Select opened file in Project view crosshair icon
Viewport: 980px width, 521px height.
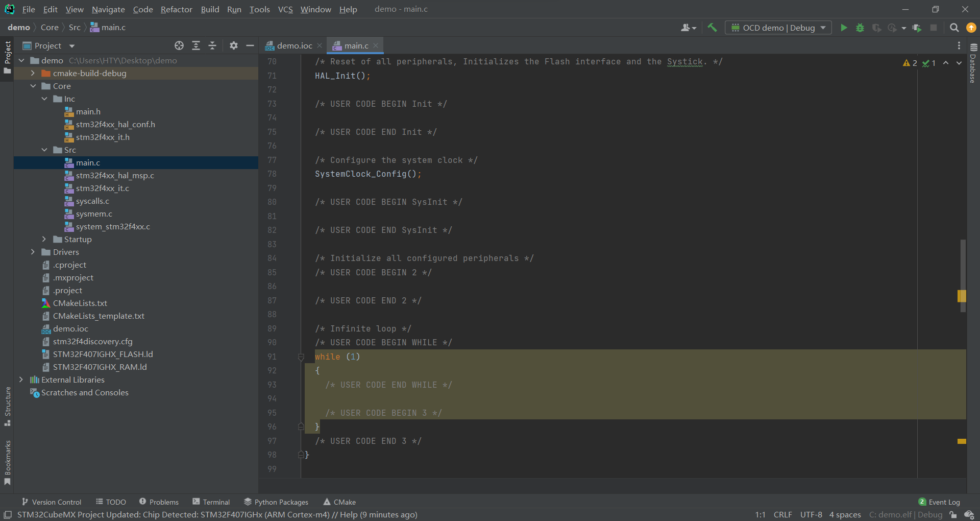[179, 45]
